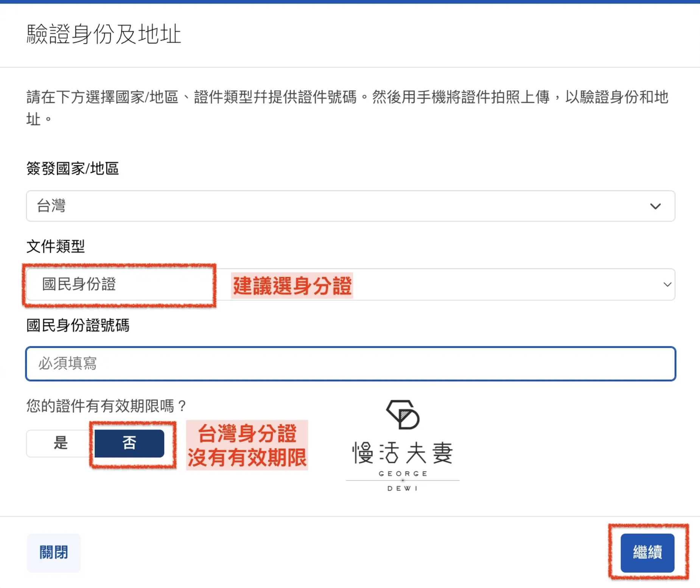Click the 慢活夫妻 watermark text
Viewport: 700px width, 588px height.
pyautogui.click(x=403, y=453)
